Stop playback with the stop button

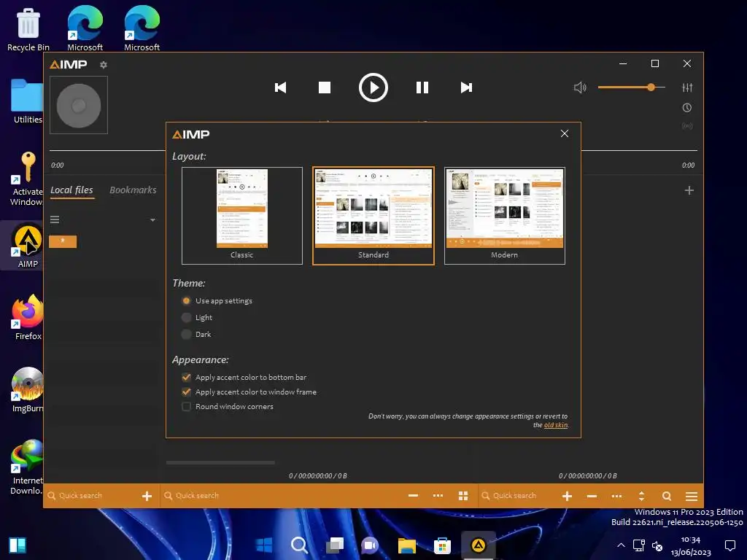[x=325, y=87]
